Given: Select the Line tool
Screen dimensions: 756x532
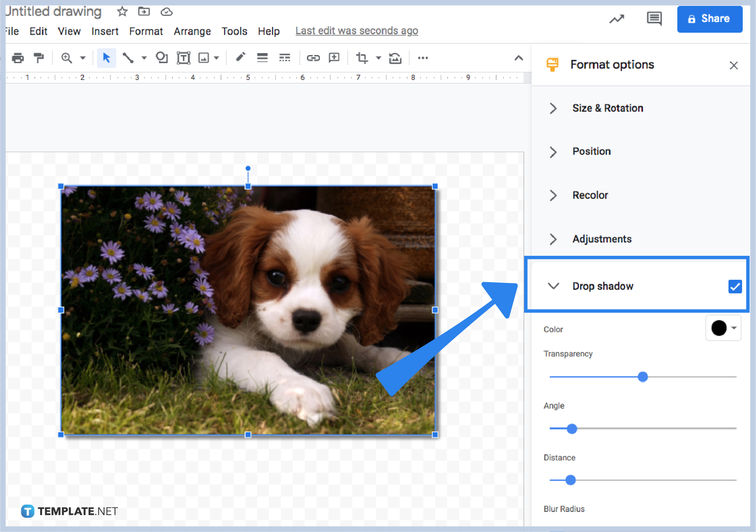Looking at the screenshot, I should (129, 58).
